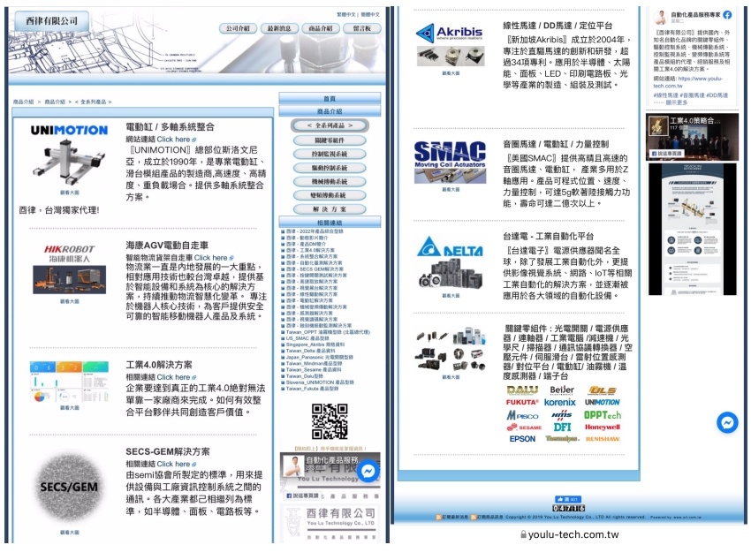This screenshot has height=560, width=751.
Task: Select the 機械傳動系統 sidebar category
Action: 330,182
